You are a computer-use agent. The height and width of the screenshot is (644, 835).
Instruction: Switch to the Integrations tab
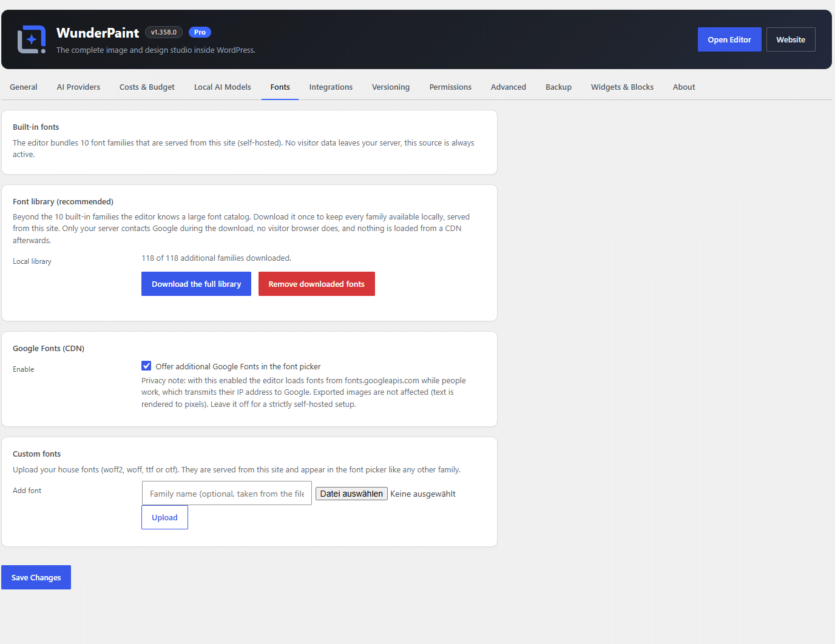click(x=331, y=87)
